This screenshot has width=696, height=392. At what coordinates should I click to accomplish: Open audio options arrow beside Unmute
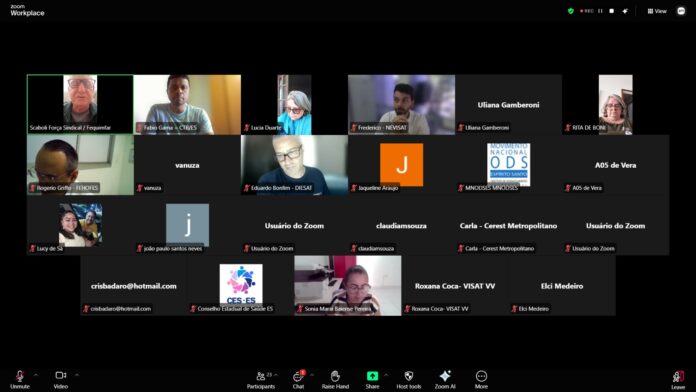(36, 376)
